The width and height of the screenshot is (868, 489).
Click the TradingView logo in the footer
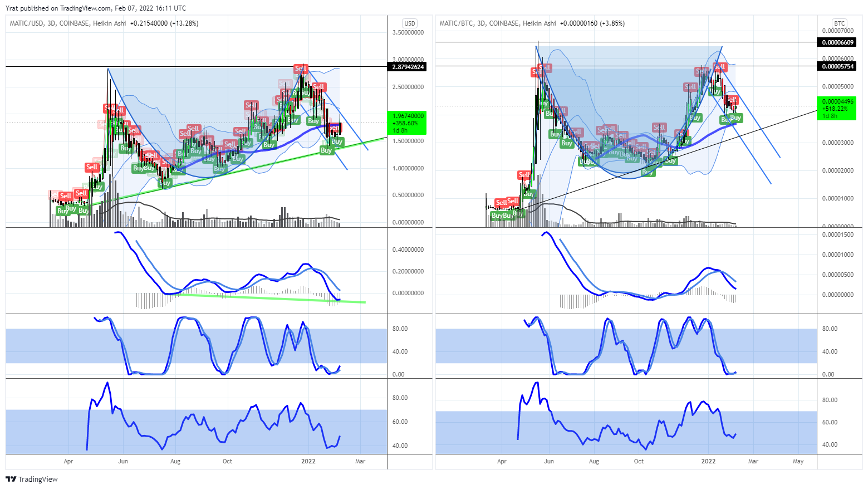[32, 479]
